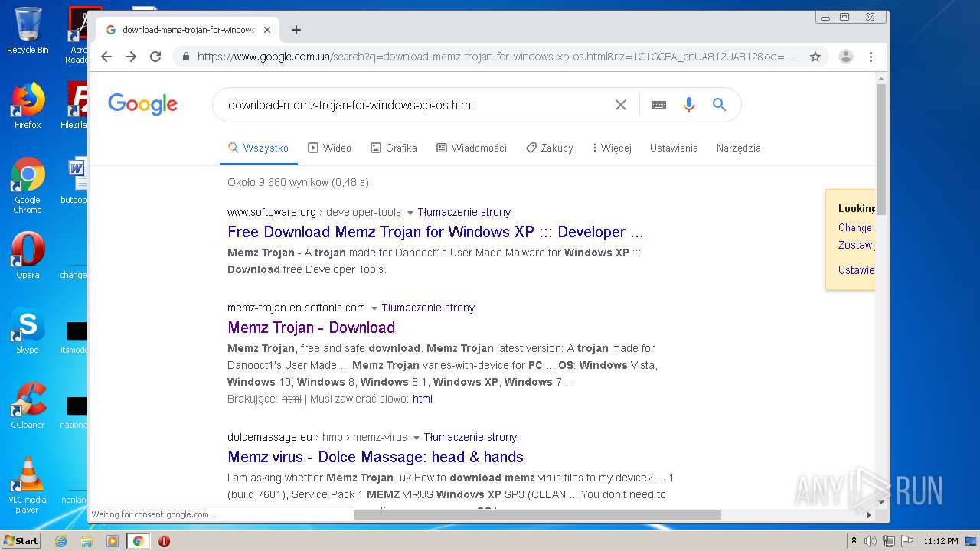Open 'Memz virus - Dolce Massage' result

[376, 457]
